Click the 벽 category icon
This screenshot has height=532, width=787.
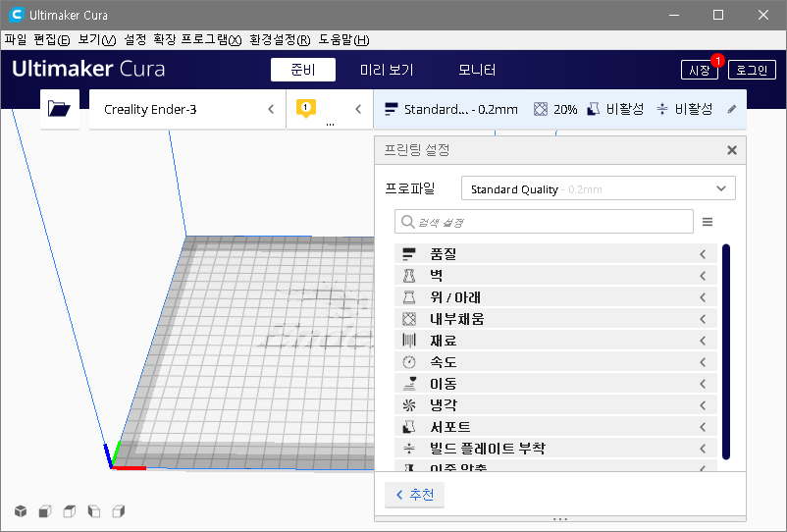coord(409,276)
